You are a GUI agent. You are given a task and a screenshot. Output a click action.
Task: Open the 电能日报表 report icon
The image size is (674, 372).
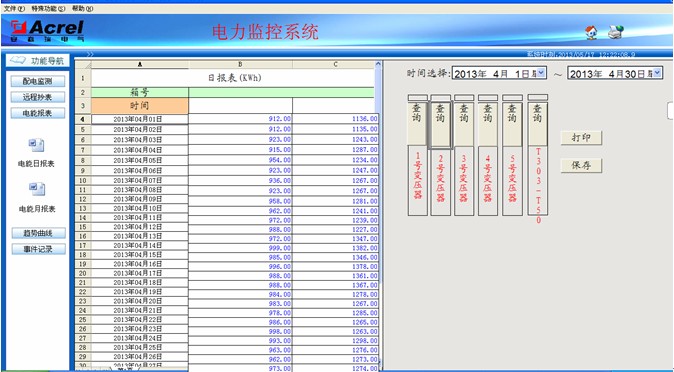click(36, 145)
